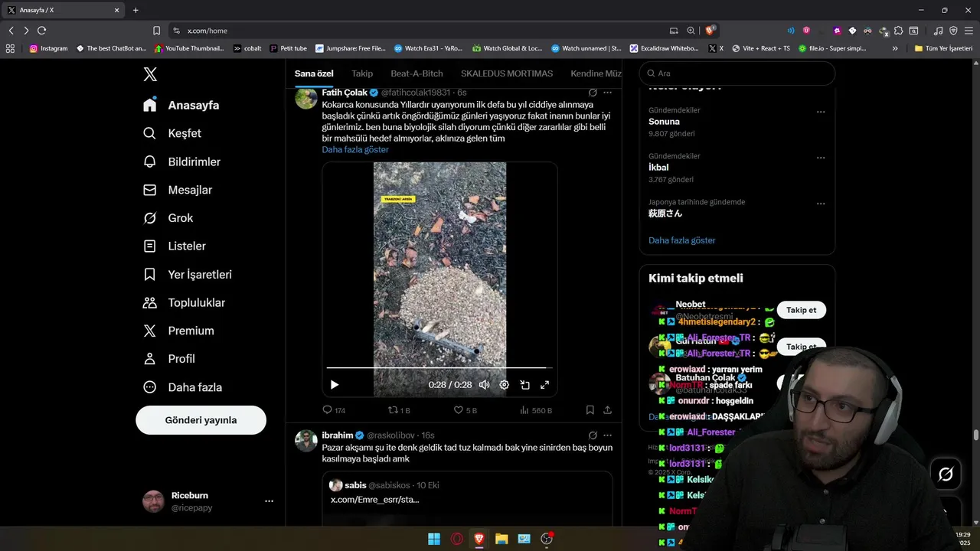Open Instagram bookmark
Screen dimensions: 980x551
pyautogui.click(x=48, y=48)
